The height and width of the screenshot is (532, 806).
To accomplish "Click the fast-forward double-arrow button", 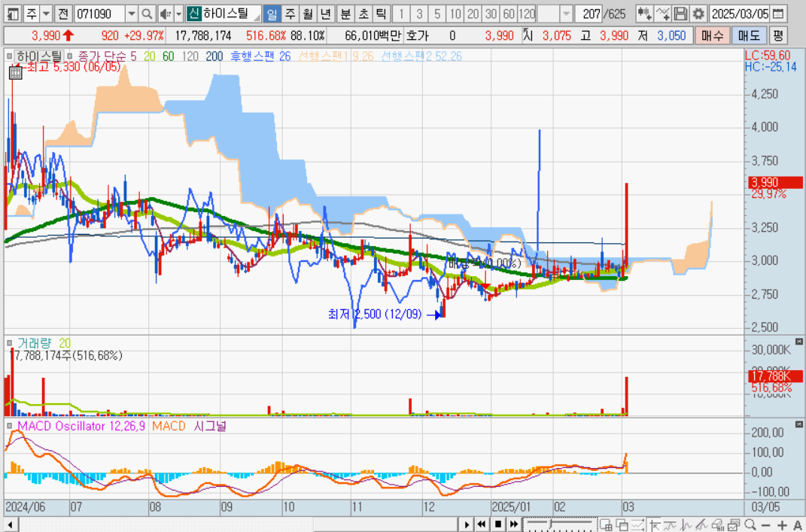I will coord(513,524).
